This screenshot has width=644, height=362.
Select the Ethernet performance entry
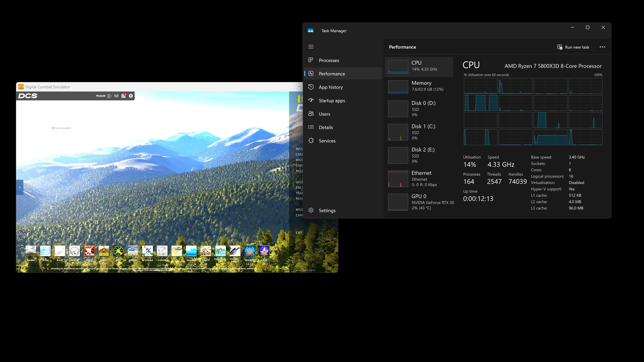(419, 179)
